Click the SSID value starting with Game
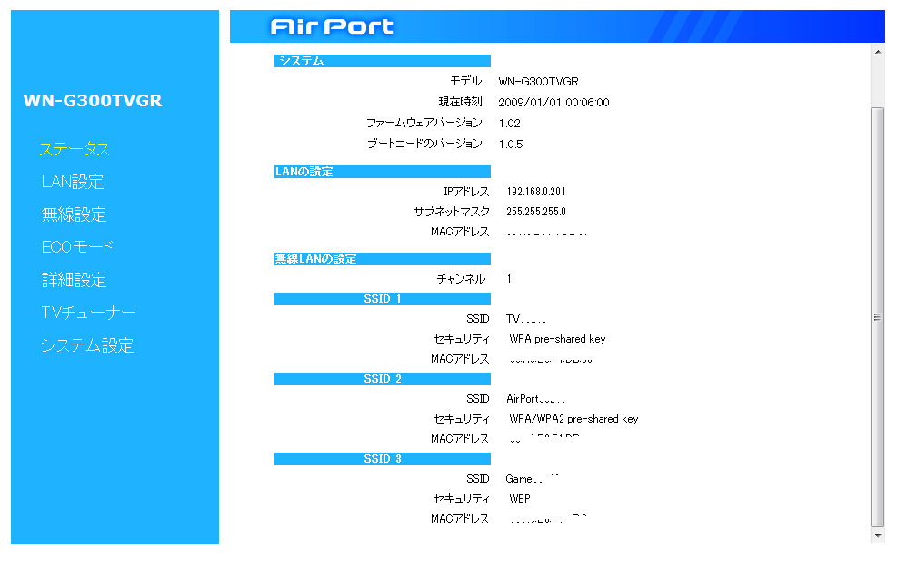Image resolution: width=897 pixels, height=588 pixels. click(x=532, y=479)
